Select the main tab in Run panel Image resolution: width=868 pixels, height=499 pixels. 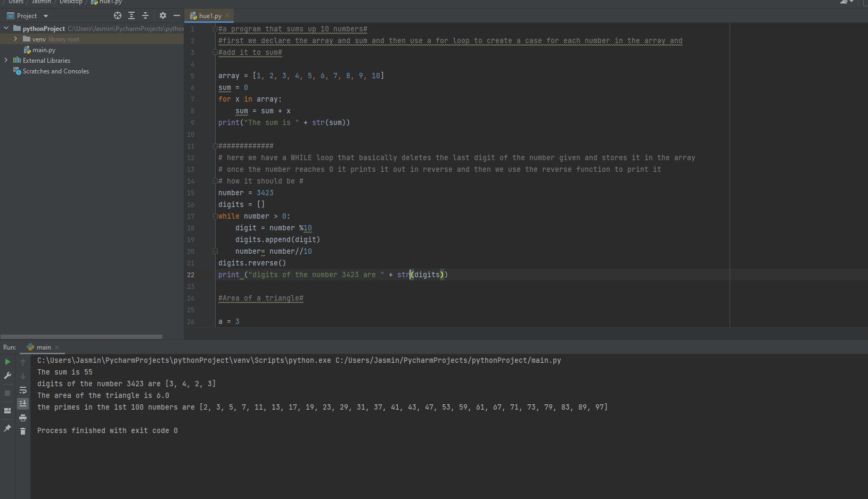[43, 347]
